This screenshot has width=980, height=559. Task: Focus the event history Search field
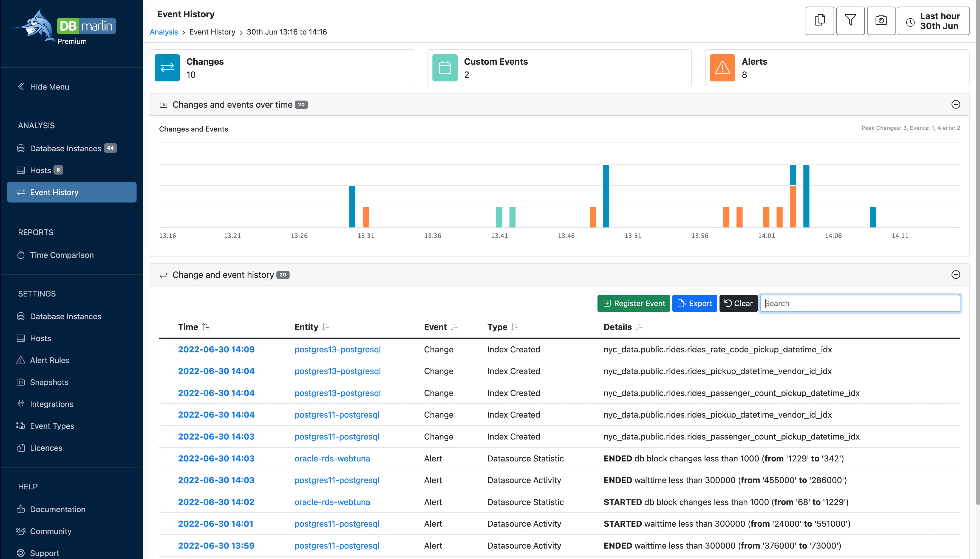click(859, 303)
